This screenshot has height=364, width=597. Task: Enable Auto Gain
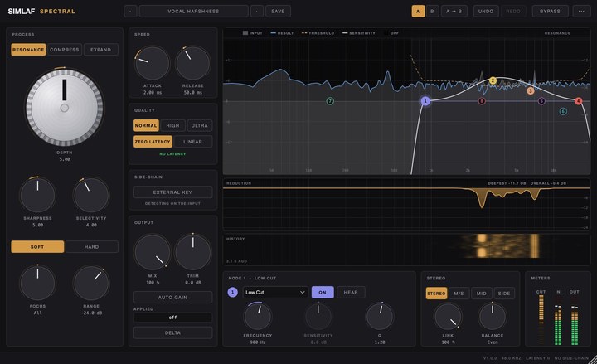coord(172,298)
